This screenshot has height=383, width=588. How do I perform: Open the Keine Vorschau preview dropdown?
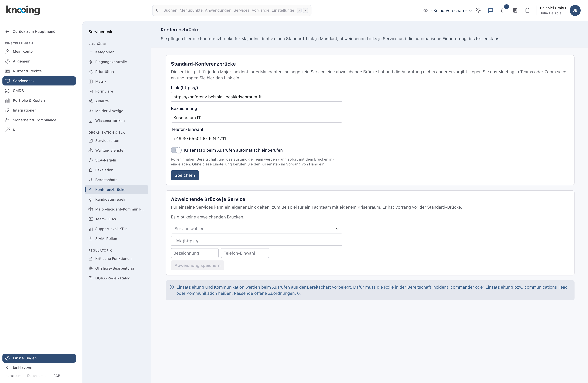click(448, 10)
